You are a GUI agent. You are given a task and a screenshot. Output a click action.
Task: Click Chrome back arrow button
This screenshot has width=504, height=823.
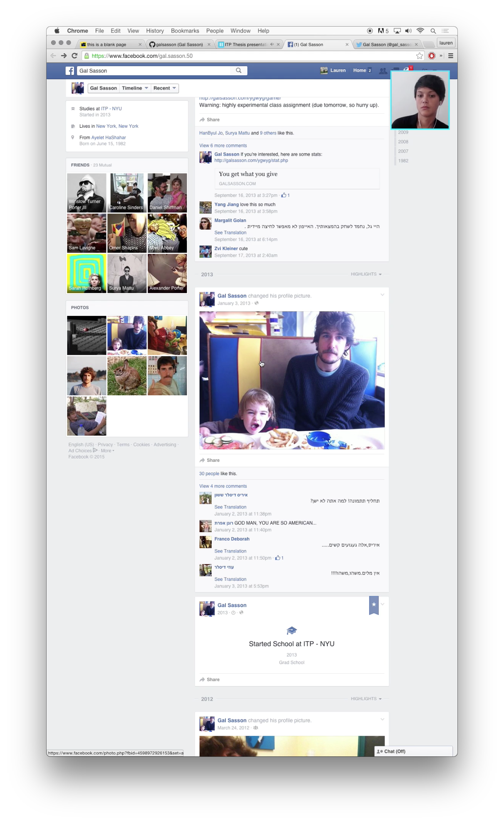tap(53, 56)
